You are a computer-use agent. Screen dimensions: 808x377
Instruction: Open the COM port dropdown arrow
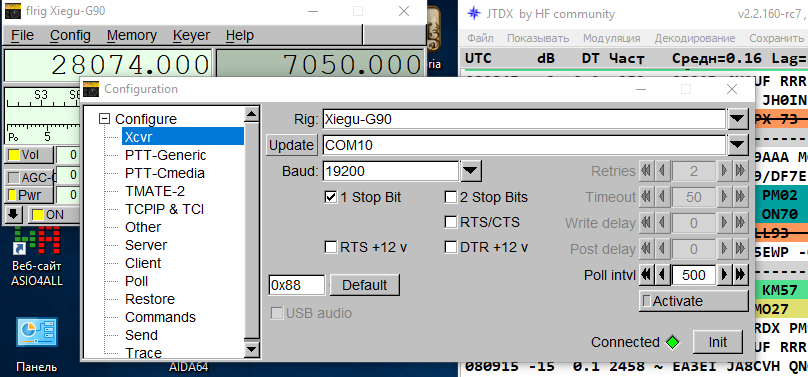(738, 145)
